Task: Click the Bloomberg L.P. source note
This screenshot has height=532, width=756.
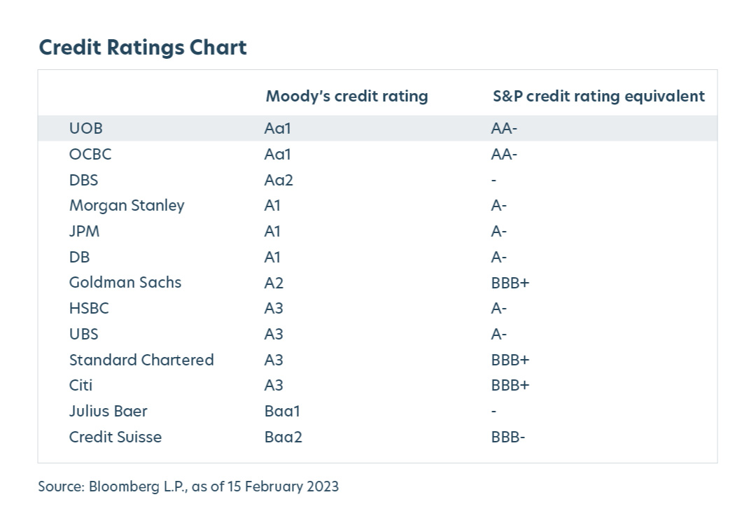Action: pyautogui.click(x=188, y=486)
